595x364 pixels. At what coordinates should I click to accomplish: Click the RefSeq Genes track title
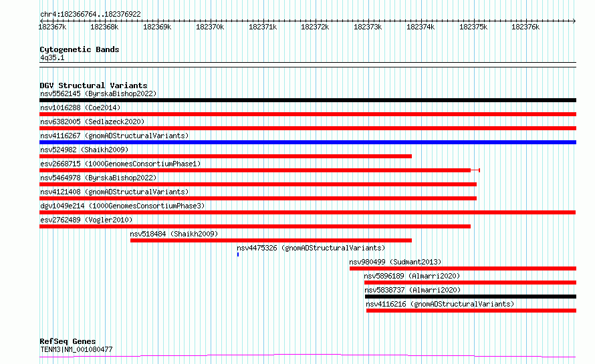[68, 342]
